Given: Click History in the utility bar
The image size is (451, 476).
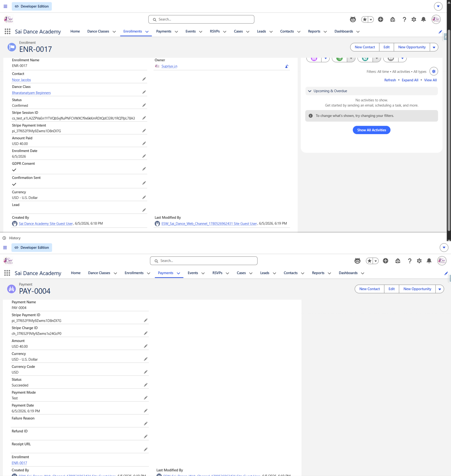Looking at the screenshot, I should (x=15, y=238).
